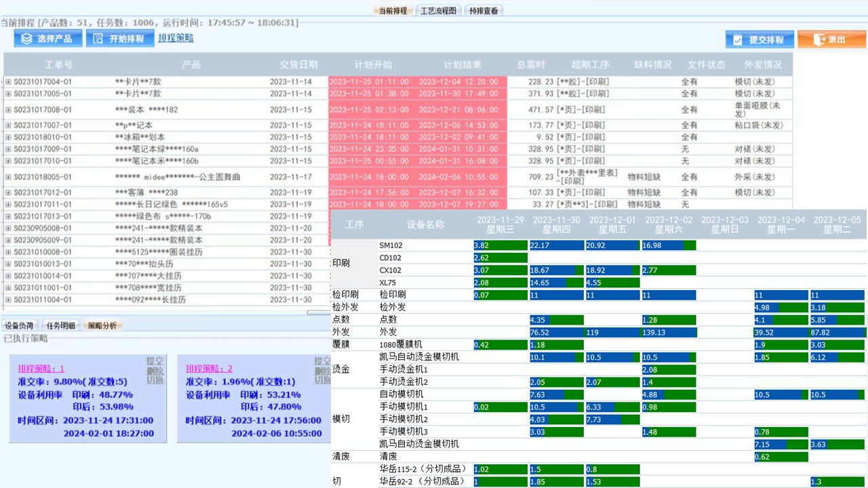
Task: Click the 选择产品 layers icon button
Action: [x=47, y=39]
